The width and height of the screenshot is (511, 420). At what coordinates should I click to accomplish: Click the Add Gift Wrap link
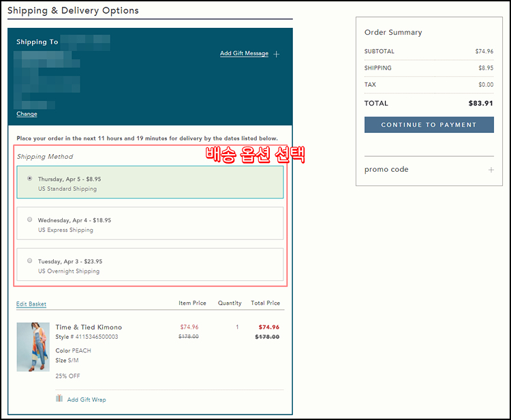87,400
